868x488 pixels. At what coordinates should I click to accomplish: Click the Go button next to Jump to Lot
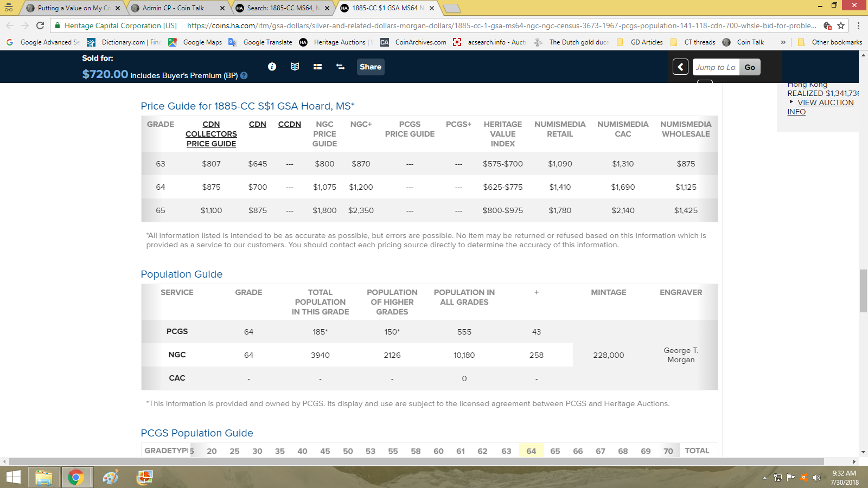pos(750,67)
